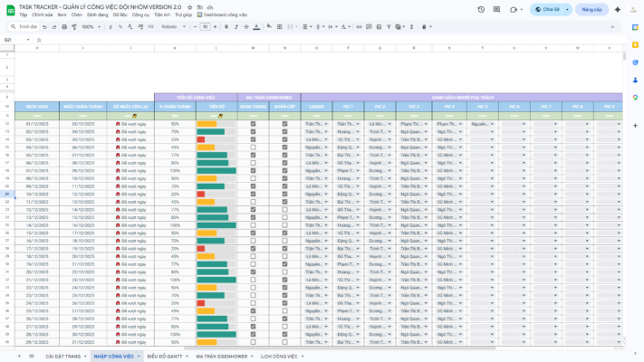Viewport: 644px width, 362px height.
Task: Click the redo icon in toolbar
Action: [53, 26]
